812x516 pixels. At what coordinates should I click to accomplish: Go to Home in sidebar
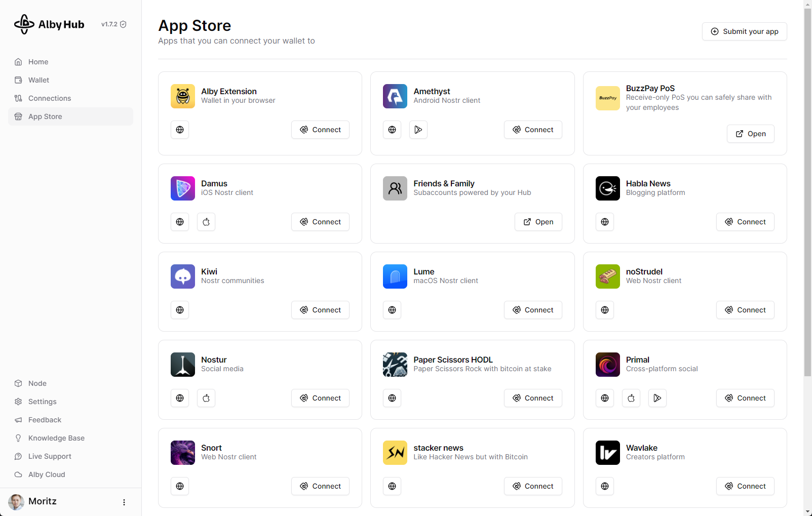70,62
